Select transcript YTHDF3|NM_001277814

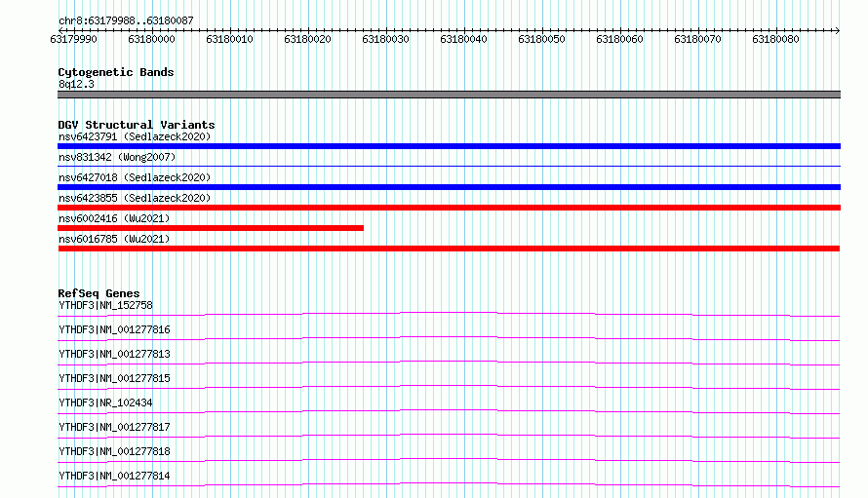(114, 476)
